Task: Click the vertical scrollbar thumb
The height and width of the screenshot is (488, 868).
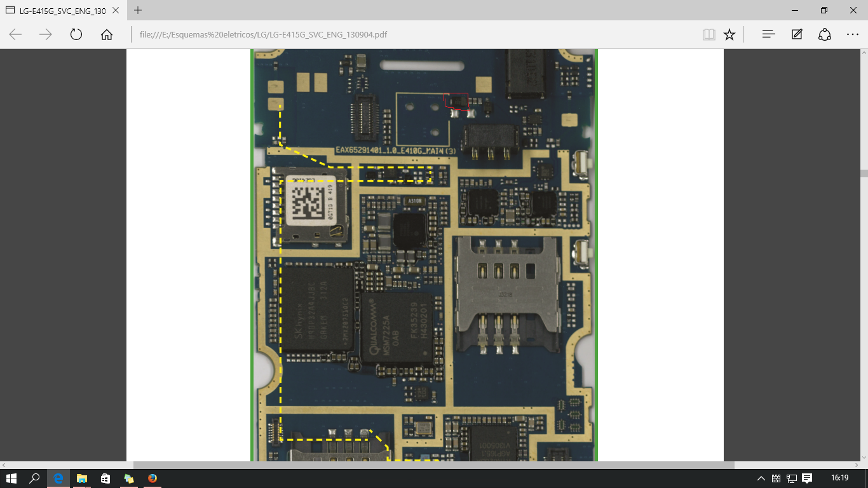Action: [x=864, y=173]
